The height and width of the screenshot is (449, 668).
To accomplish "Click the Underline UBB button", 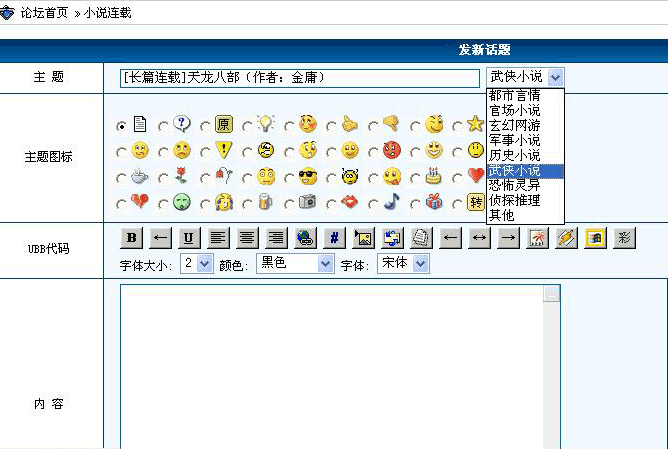I will point(189,238).
